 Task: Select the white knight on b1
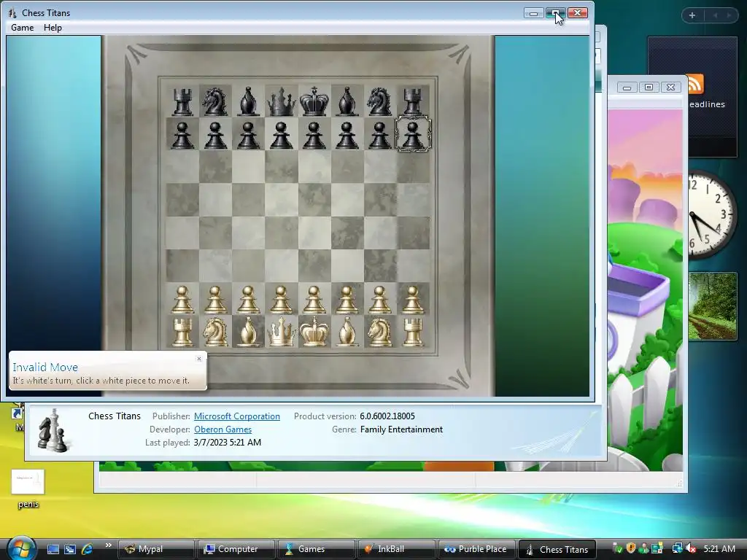click(215, 332)
